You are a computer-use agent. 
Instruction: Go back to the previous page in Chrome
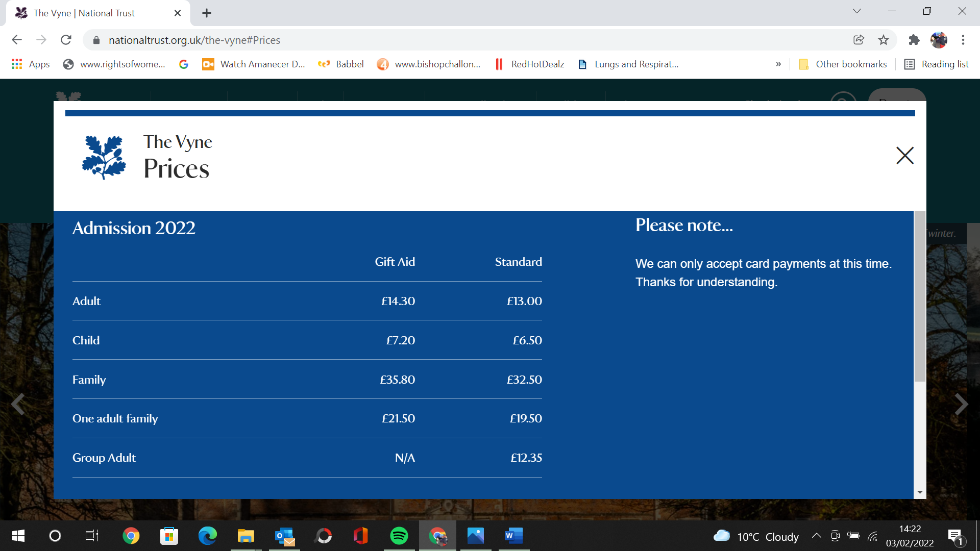click(17, 40)
